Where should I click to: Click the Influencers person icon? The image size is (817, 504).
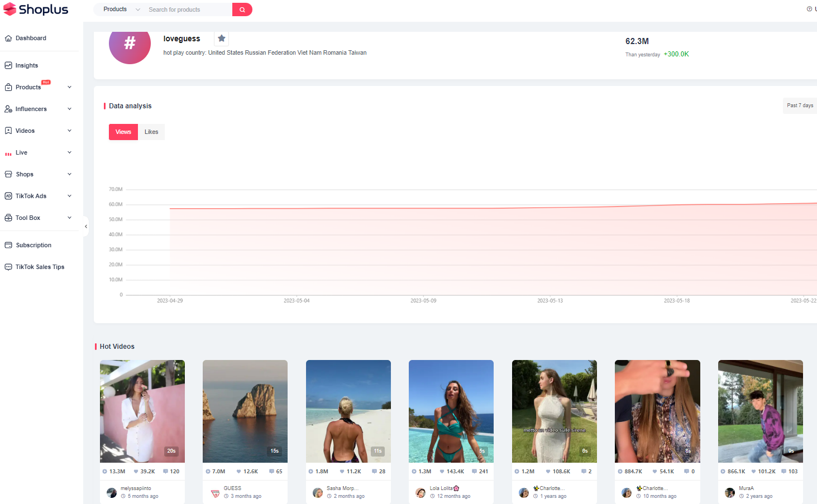[x=8, y=109]
